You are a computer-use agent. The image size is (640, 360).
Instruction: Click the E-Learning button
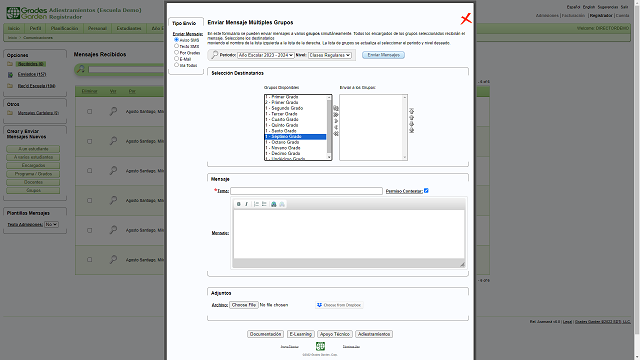click(300, 334)
